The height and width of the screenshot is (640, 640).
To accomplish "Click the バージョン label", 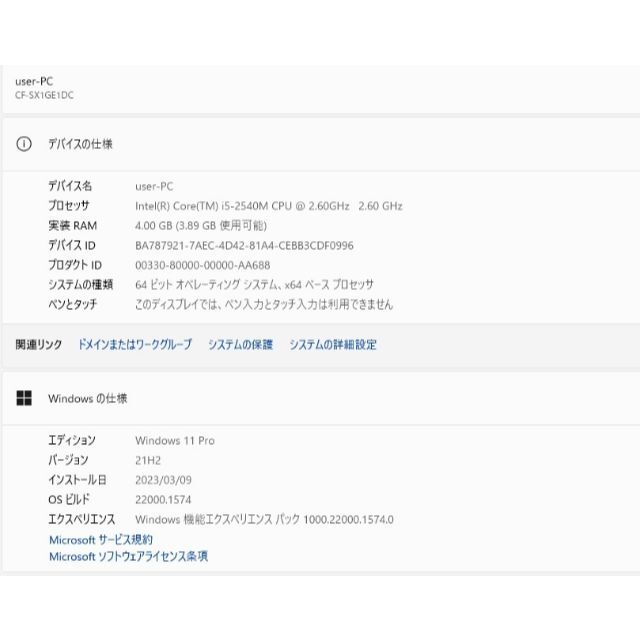I will pyautogui.click(x=68, y=460).
